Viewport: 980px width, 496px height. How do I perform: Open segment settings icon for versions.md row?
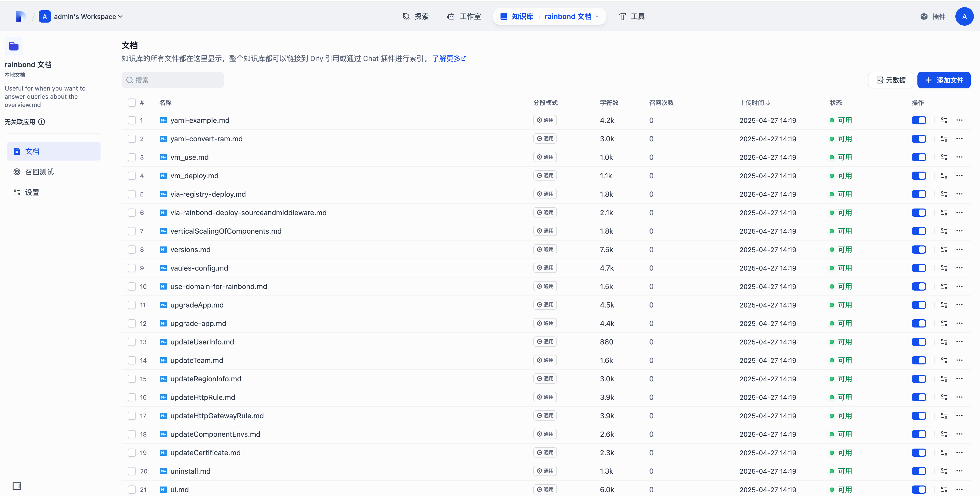[944, 250]
